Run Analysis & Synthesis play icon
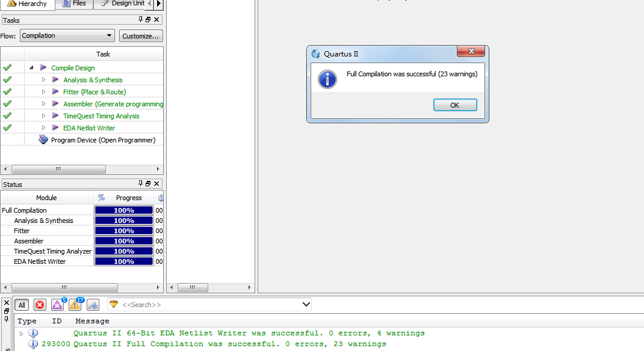This screenshot has height=351, width=644. 55,79
